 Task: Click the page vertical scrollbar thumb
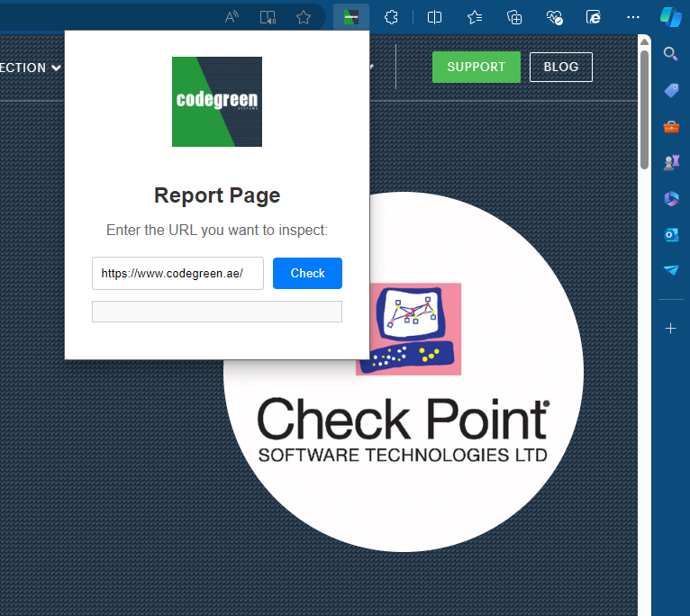pyautogui.click(x=645, y=110)
